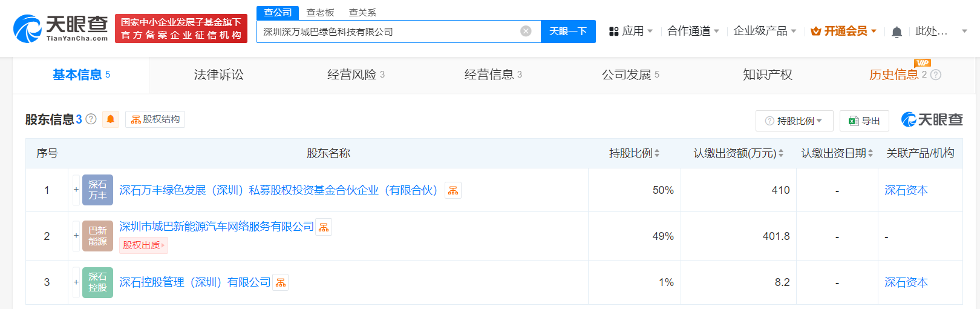This screenshot has width=980, height=309.
Task: Open the notification bell in top bar
Action: 897,32
